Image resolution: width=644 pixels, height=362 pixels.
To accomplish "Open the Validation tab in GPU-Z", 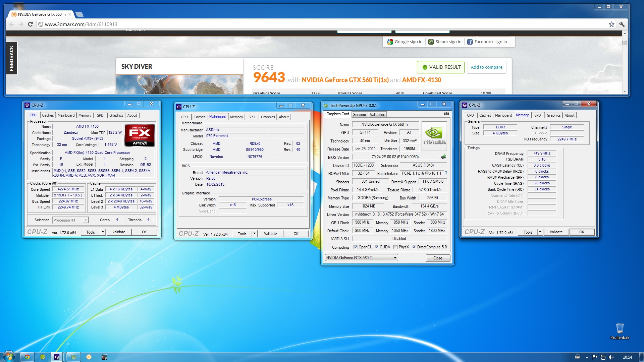I will [x=377, y=115].
